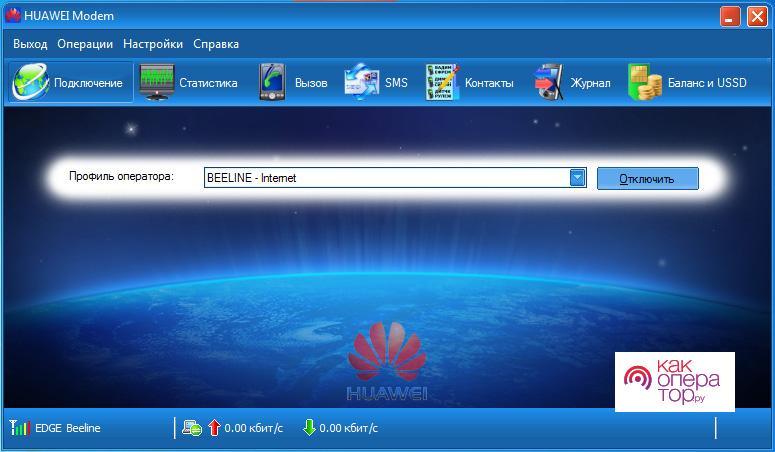Click the Statistics monitor icon
775x452 pixels.
click(x=157, y=82)
